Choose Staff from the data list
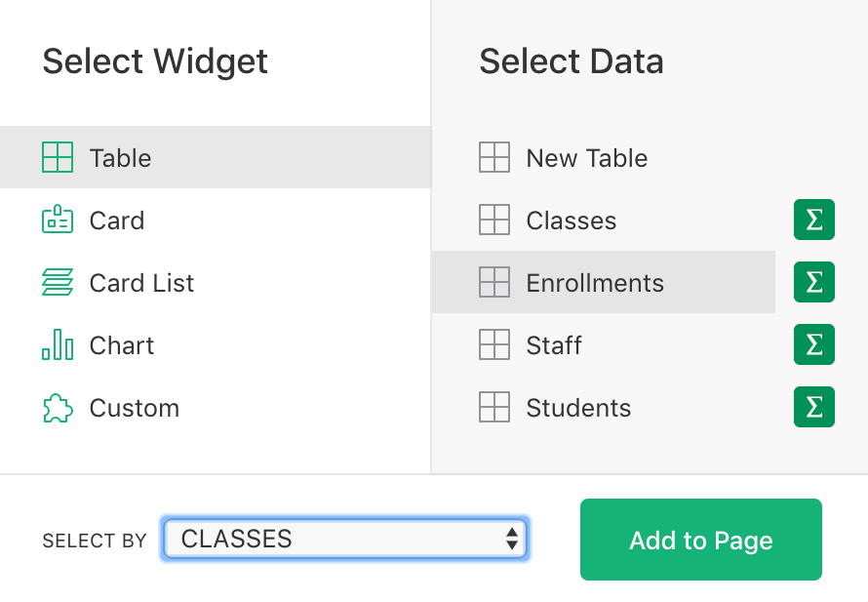 tap(556, 344)
